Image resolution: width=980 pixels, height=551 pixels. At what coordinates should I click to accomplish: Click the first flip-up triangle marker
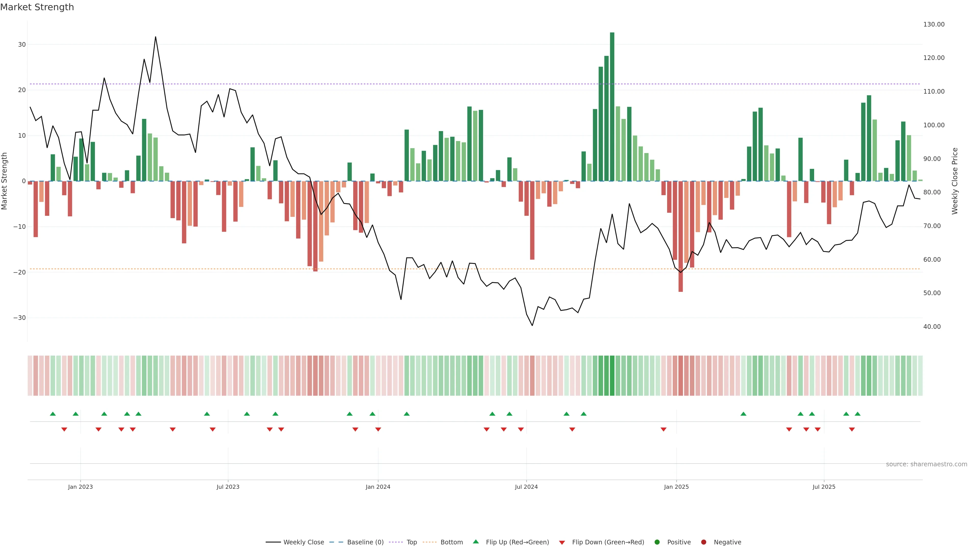click(x=53, y=414)
